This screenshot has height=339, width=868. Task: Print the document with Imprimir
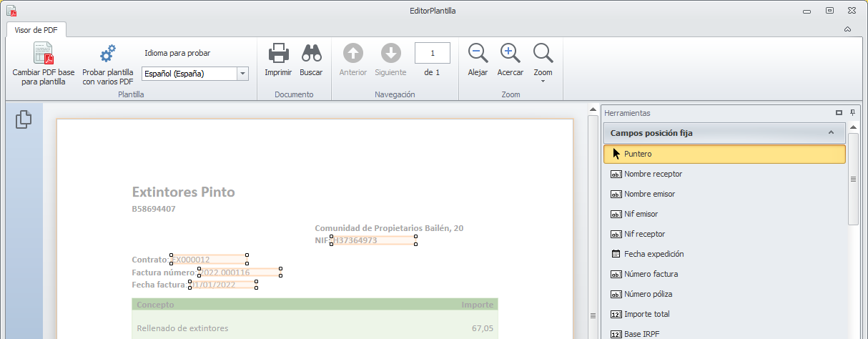[278, 60]
